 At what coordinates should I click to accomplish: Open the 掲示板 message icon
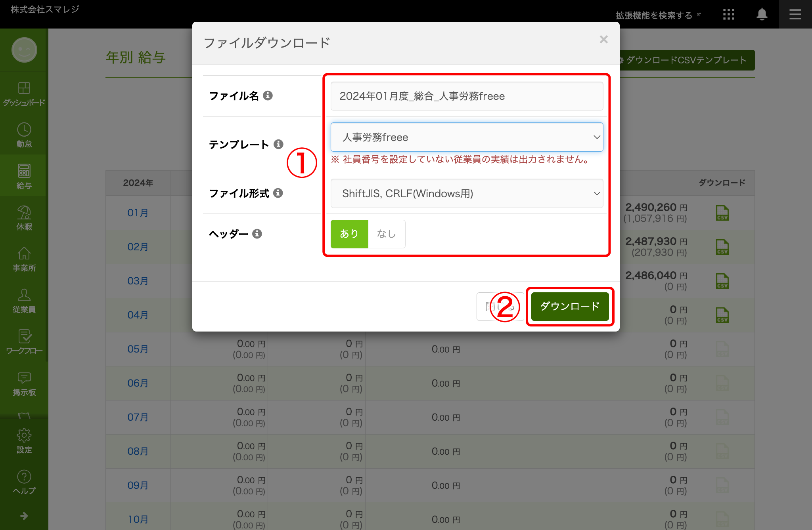tap(24, 378)
